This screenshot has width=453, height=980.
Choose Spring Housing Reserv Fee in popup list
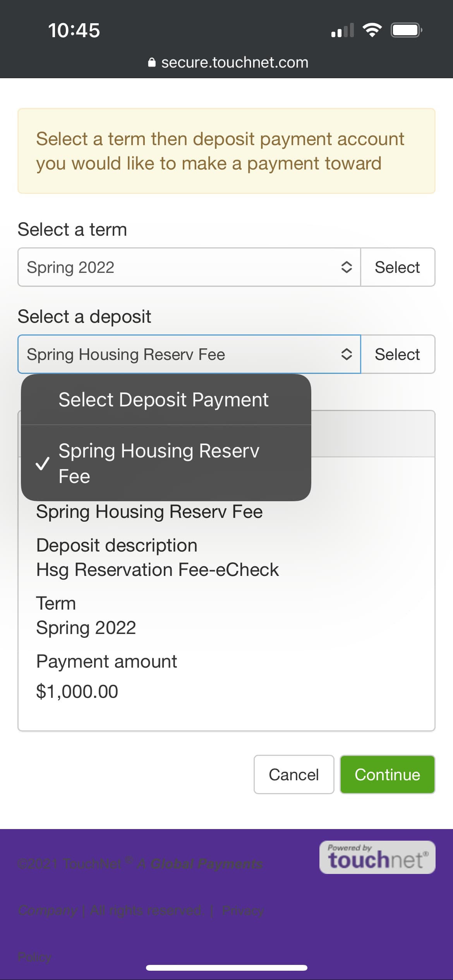tap(159, 463)
